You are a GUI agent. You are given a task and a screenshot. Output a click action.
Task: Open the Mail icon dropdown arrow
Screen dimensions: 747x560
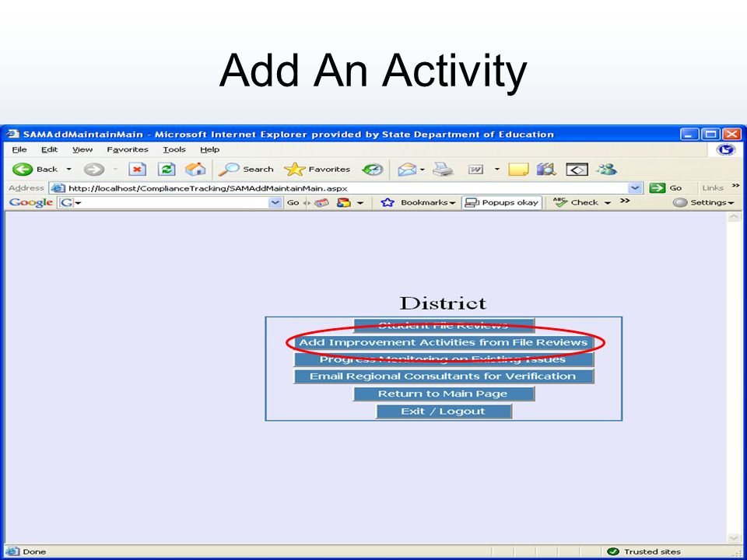click(422, 170)
